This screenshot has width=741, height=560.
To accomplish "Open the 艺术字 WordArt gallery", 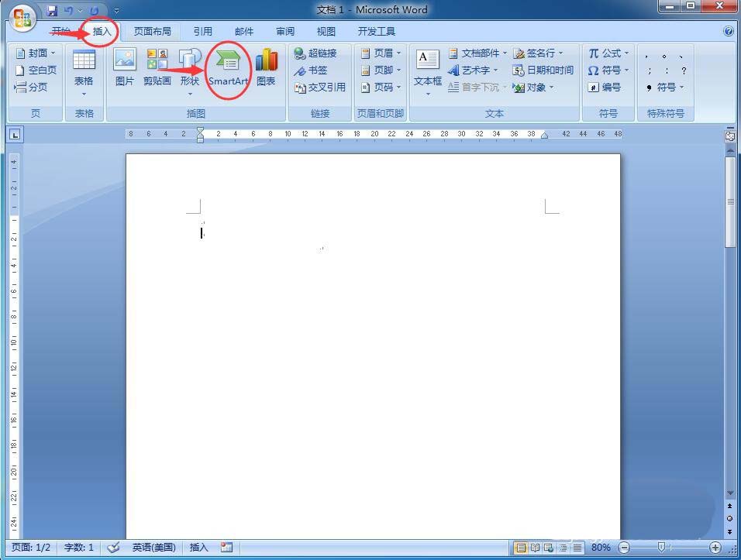I will pyautogui.click(x=473, y=70).
